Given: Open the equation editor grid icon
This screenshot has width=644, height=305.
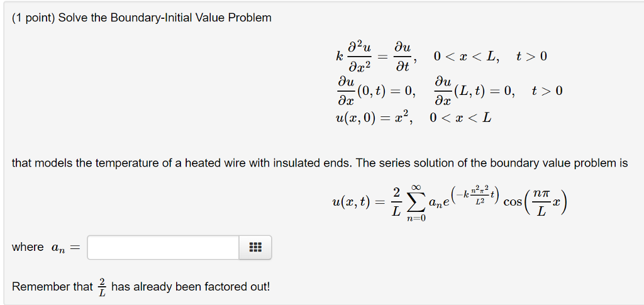Looking at the screenshot, I should 255,247.
